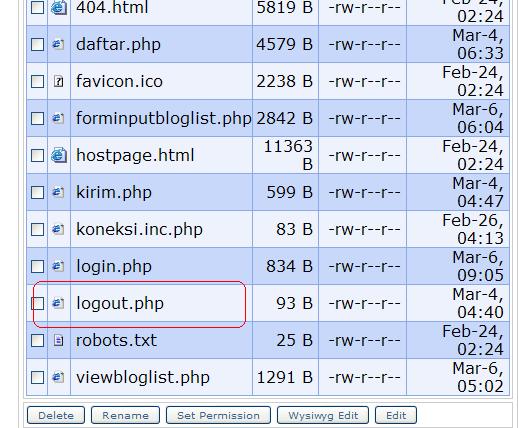The width and height of the screenshot is (518, 428).
Task: Click the 2842 B size cell
Action: (284, 118)
